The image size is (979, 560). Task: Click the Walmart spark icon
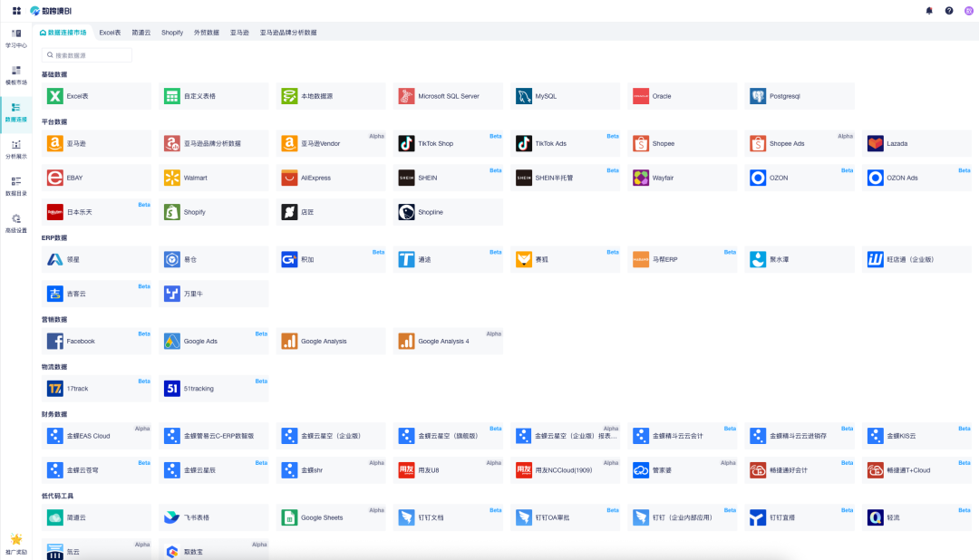(171, 178)
